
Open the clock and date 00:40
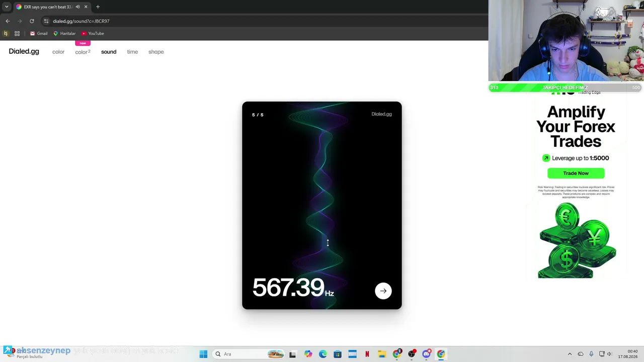click(628, 354)
